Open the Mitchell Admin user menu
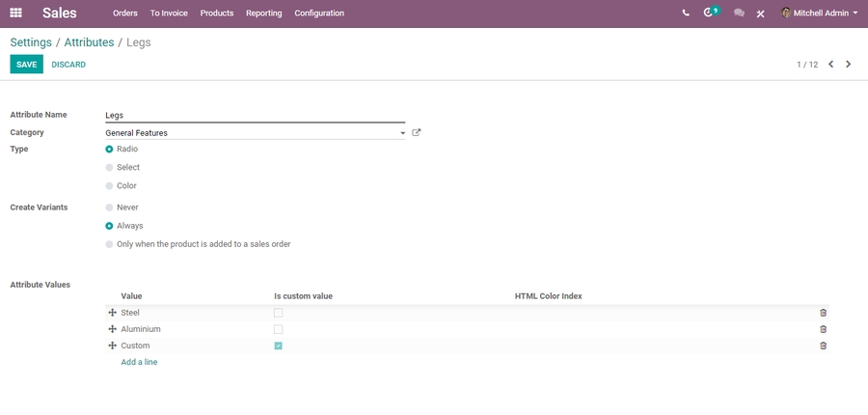The image size is (868, 415). [x=819, y=14]
